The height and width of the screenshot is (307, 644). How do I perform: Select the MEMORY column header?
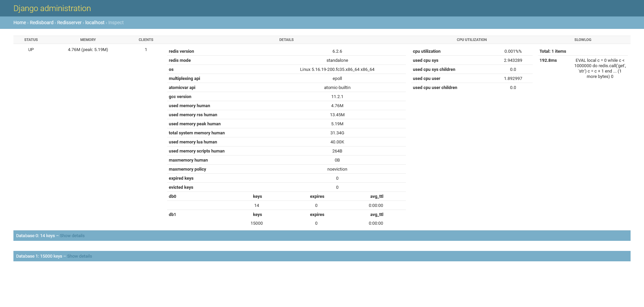click(x=88, y=40)
